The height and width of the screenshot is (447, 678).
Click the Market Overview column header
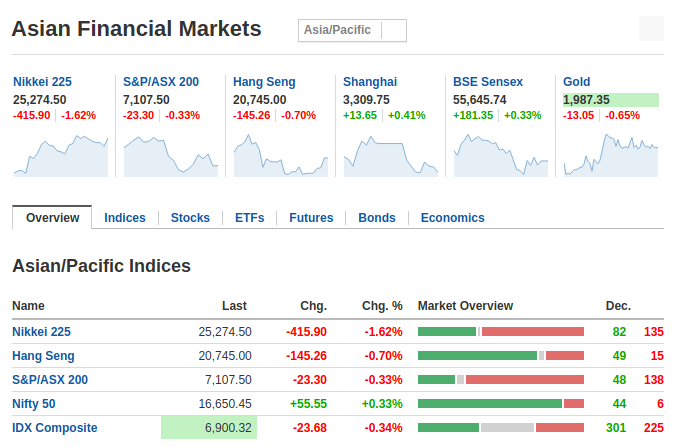click(x=465, y=306)
